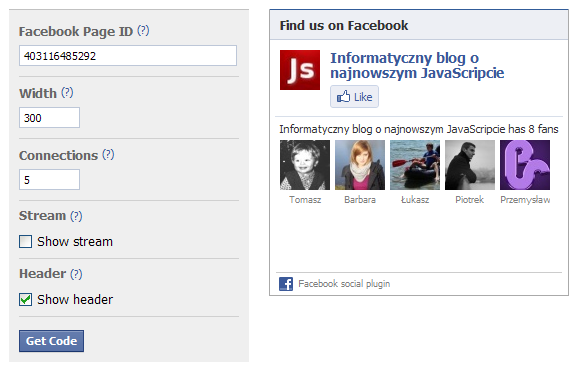Click the 'Show header' label text
580x373 pixels.
(x=75, y=299)
